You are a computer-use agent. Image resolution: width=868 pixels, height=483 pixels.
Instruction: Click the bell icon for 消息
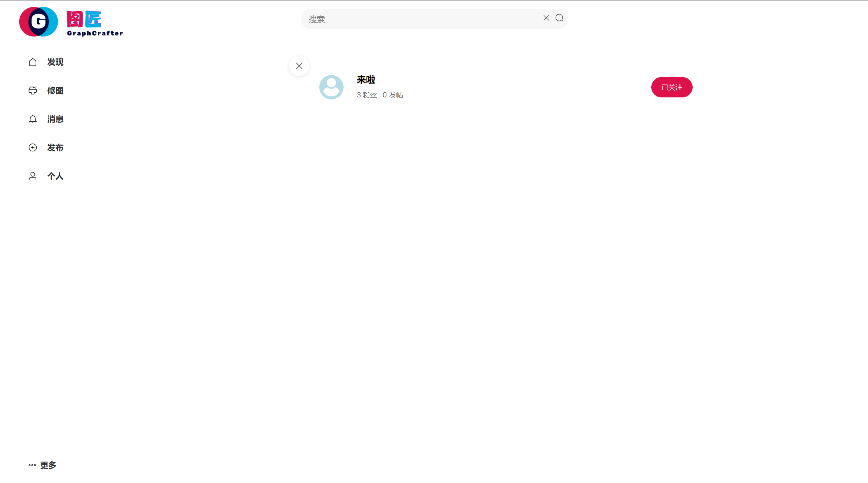33,119
